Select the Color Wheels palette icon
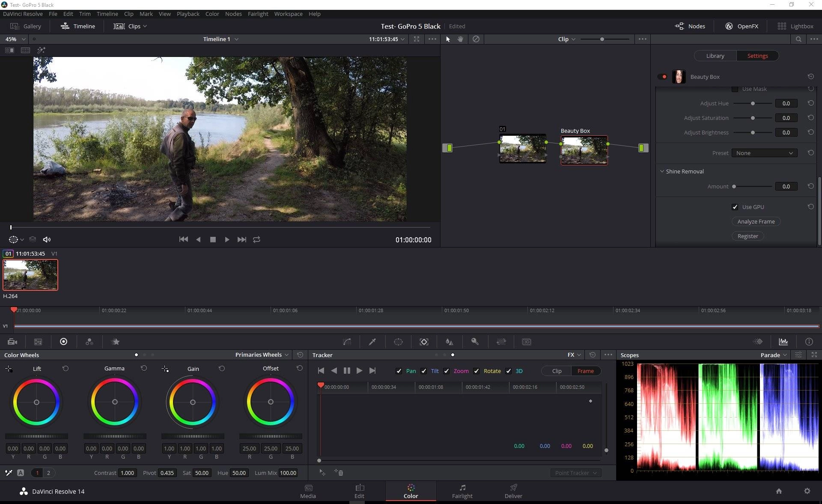The image size is (822, 504). tap(63, 342)
